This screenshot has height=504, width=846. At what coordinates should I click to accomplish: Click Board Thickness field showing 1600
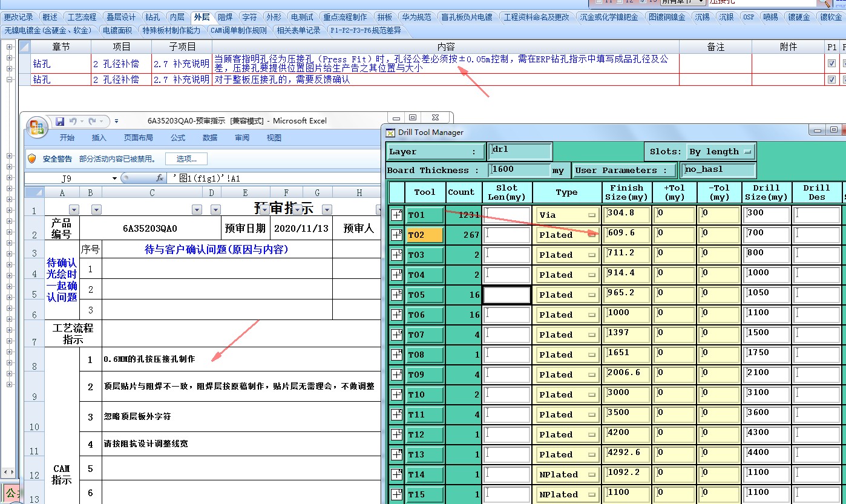[519, 170]
